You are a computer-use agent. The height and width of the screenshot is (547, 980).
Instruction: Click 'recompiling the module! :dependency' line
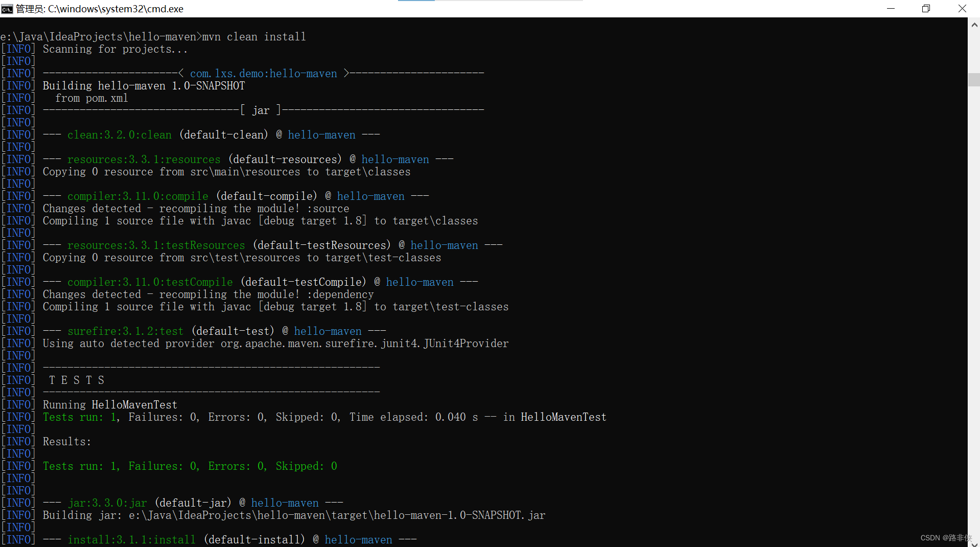[208, 294]
